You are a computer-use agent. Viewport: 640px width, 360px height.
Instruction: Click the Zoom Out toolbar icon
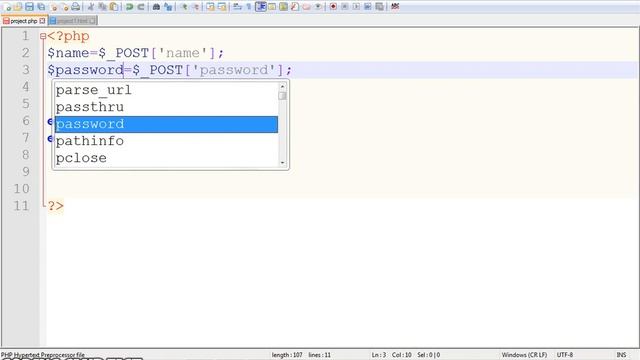196,7
